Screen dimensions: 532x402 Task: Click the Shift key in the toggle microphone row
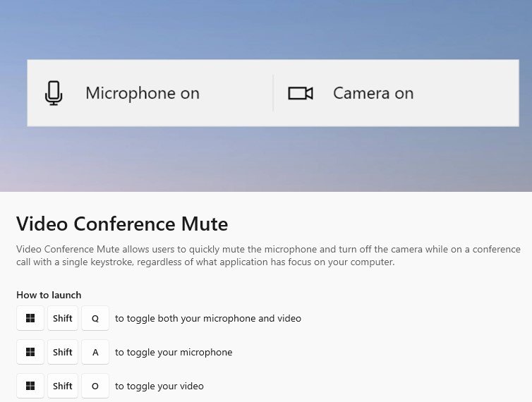pos(63,352)
